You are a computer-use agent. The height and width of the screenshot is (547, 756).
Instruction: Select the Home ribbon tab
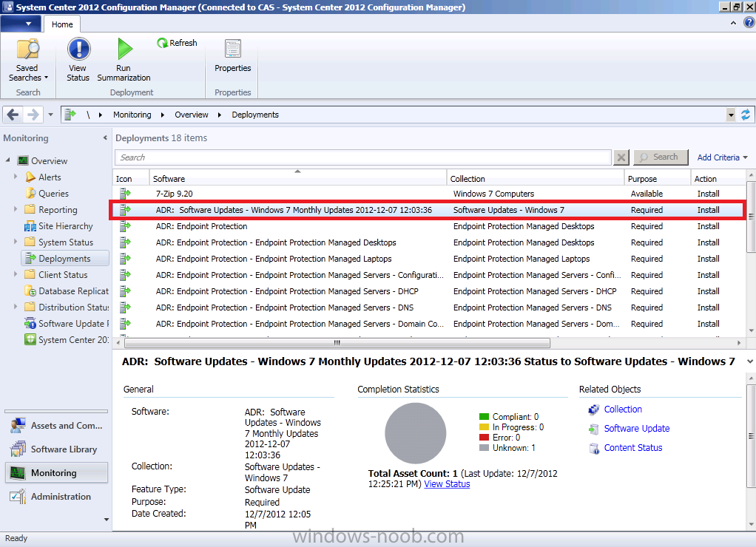[62, 24]
